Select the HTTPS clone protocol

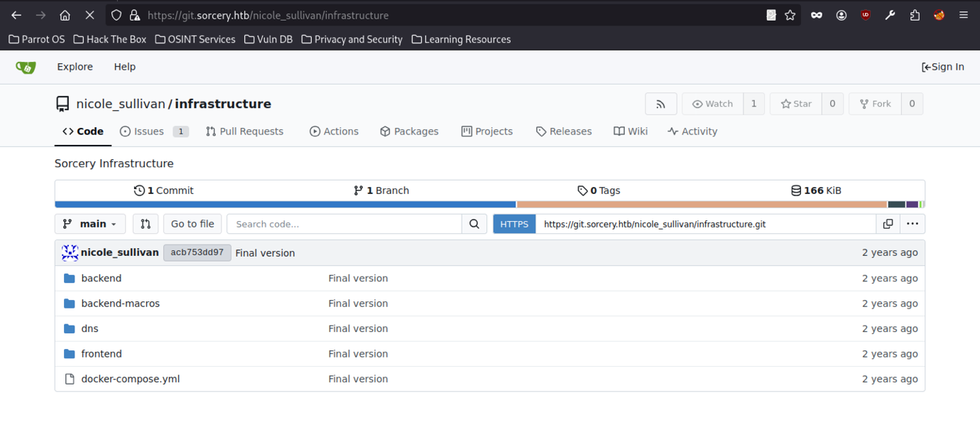tap(514, 224)
